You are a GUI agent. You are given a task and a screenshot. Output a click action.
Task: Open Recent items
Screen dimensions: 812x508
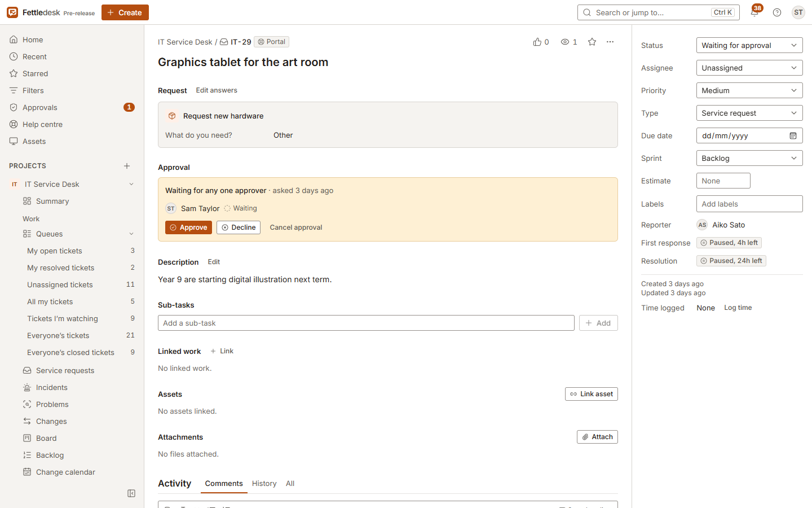[x=72, y=56]
